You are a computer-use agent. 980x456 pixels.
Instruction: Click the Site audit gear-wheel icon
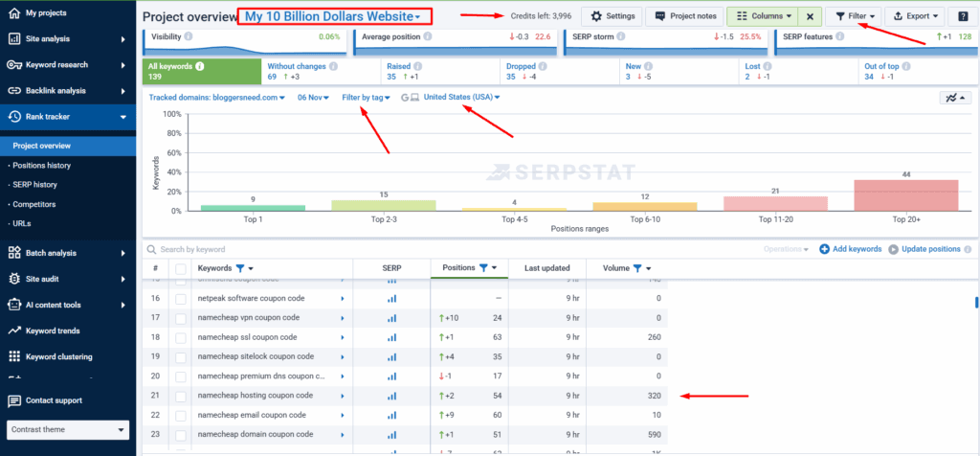pos(13,279)
